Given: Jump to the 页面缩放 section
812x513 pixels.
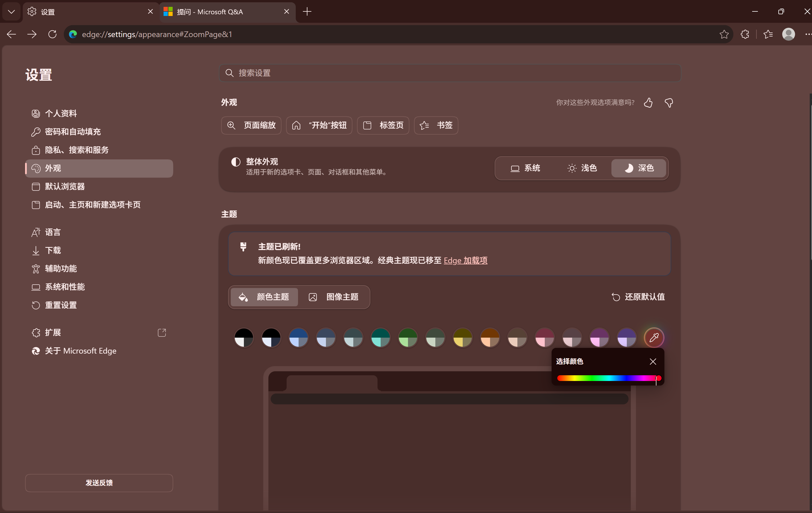Looking at the screenshot, I should [251, 125].
